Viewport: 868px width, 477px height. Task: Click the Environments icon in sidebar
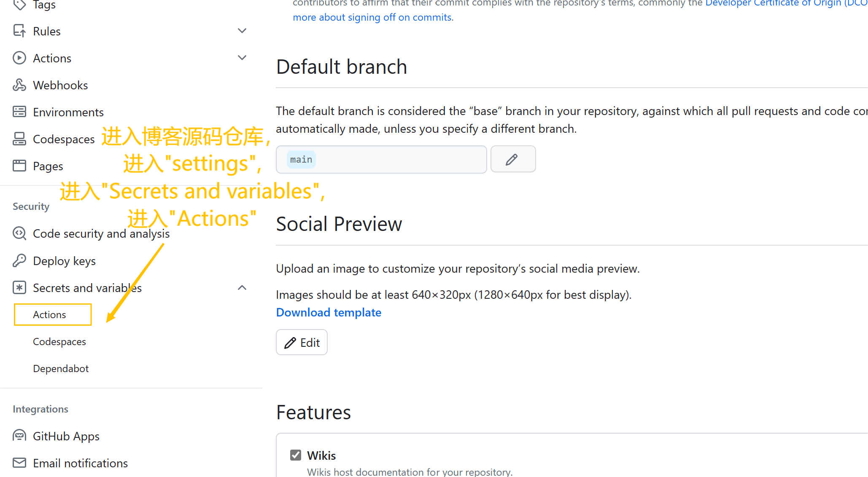tap(19, 112)
